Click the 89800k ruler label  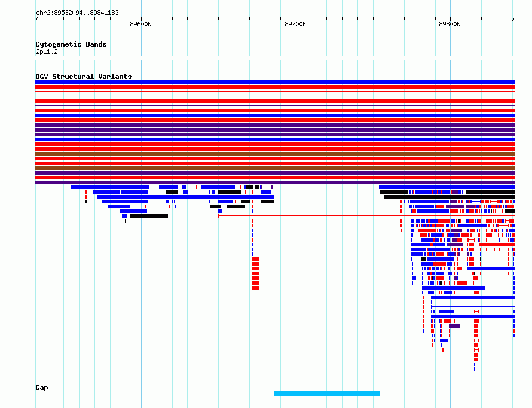click(x=450, y=24)
